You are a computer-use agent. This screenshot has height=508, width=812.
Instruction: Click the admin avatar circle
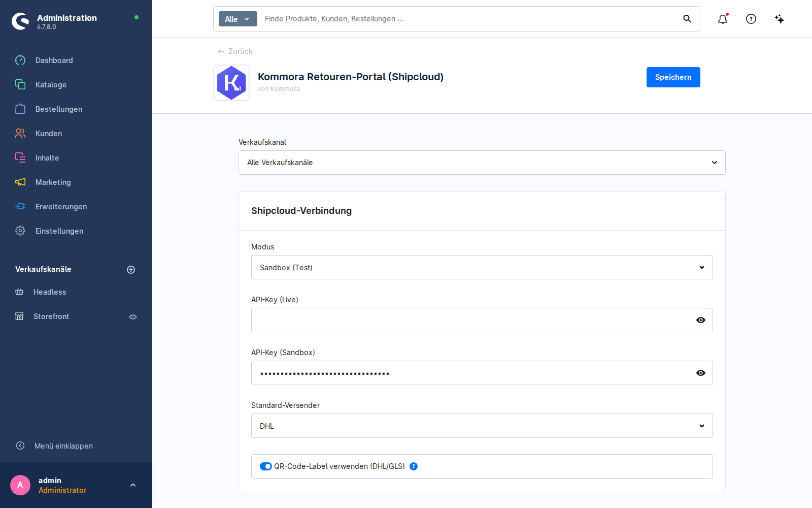coord(20,485)
